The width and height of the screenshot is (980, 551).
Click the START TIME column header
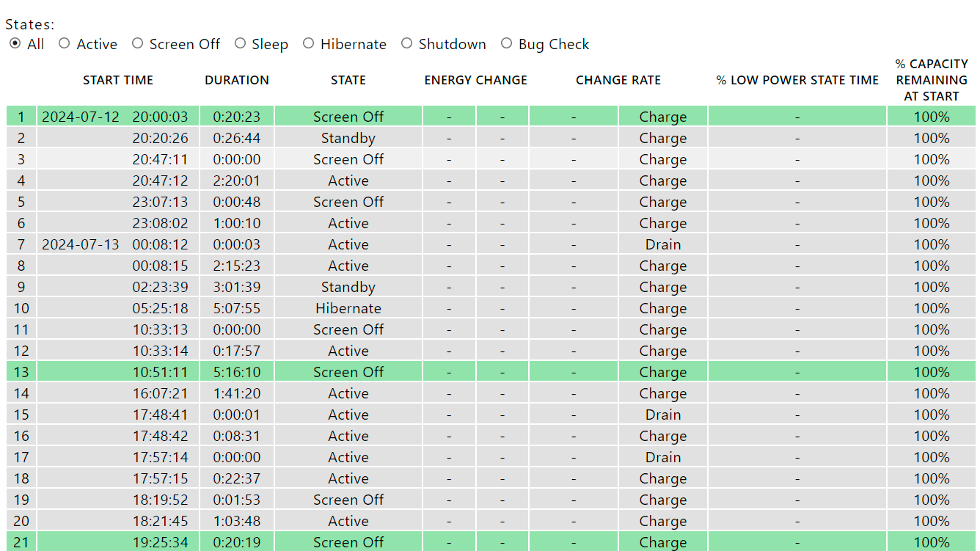118,80
